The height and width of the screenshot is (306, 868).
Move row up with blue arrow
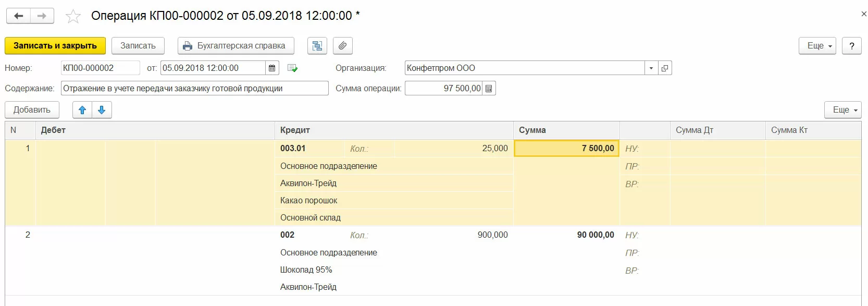(x=82, y=110)
